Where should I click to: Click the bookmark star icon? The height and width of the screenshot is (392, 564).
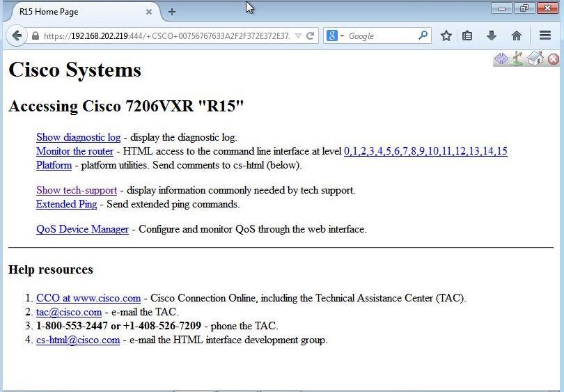[x=446, y=36]
